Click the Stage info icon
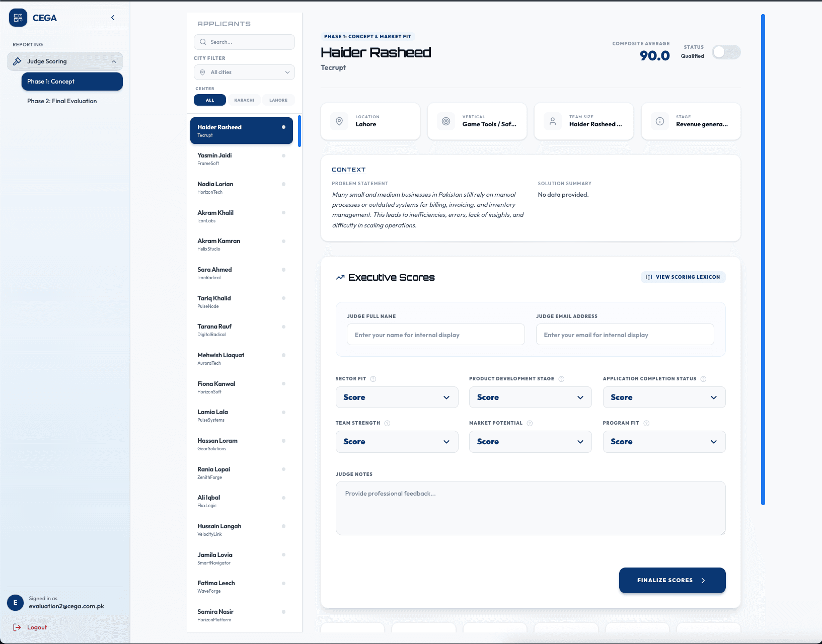 coord(660,121)
